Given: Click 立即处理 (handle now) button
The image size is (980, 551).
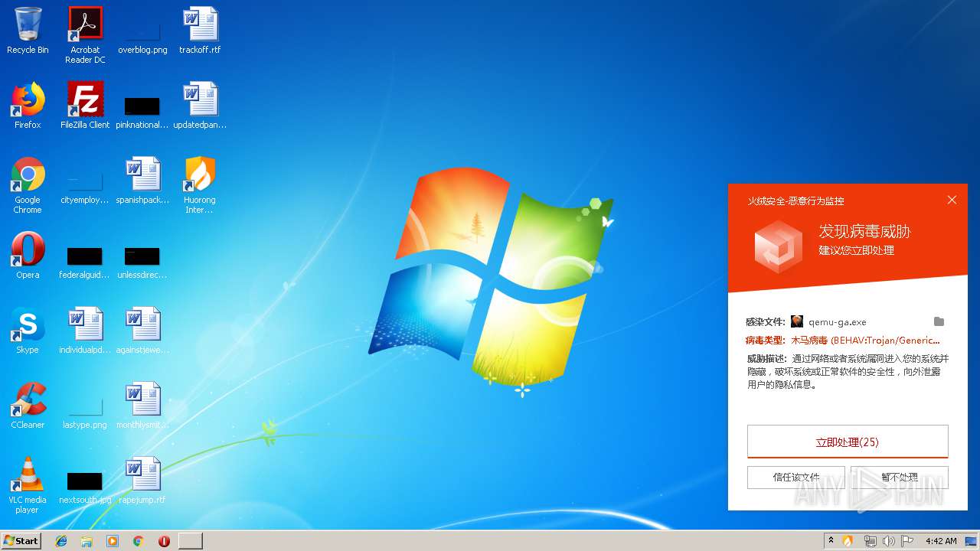Looking at the screenshot, I should point(848,442).
